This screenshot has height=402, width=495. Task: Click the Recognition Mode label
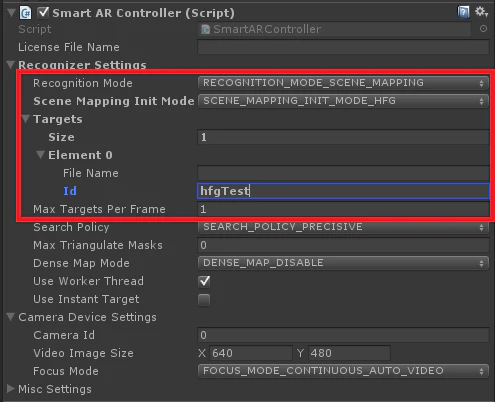pos(83,83)
